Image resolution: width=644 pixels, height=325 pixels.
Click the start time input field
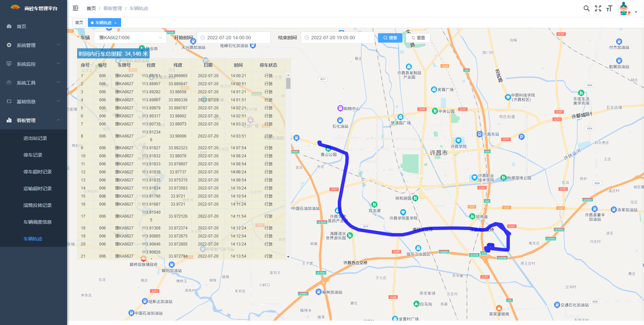point(234,38)
